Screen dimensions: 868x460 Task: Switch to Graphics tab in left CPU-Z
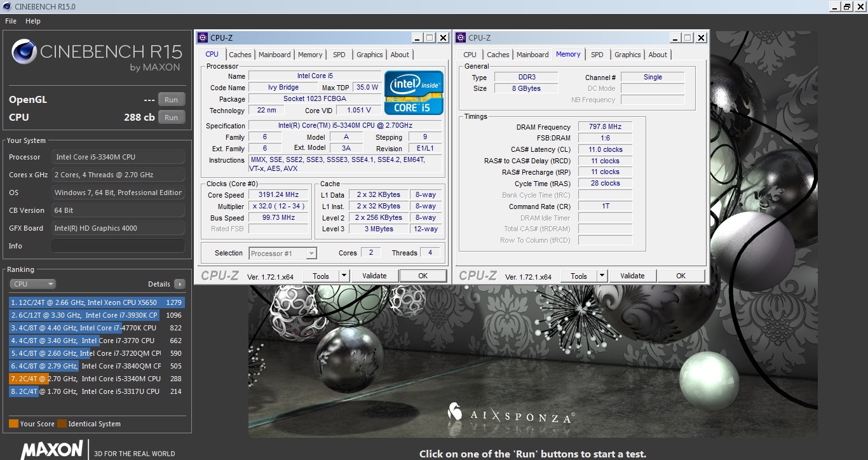[x=370, y=55]
